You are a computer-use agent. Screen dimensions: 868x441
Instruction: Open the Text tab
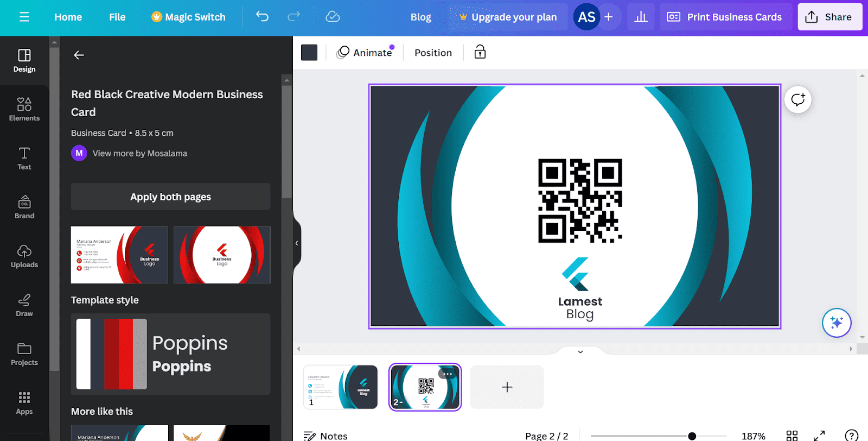pyautogui.click(x=24, y=158)
